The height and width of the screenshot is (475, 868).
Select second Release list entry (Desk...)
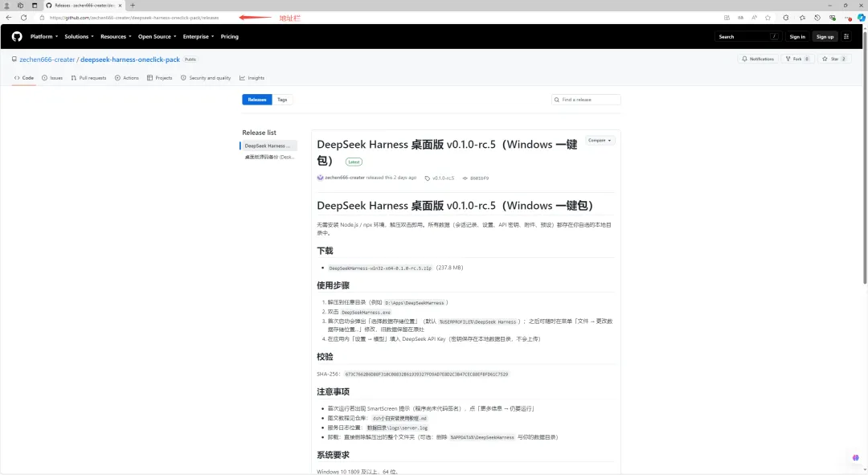(269, 158)
